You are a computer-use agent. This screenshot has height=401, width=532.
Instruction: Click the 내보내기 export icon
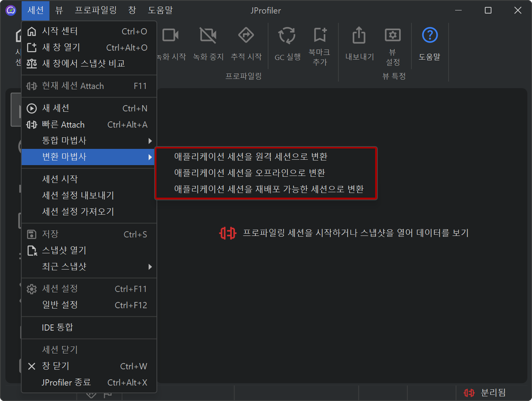click(x=359, y=36)
